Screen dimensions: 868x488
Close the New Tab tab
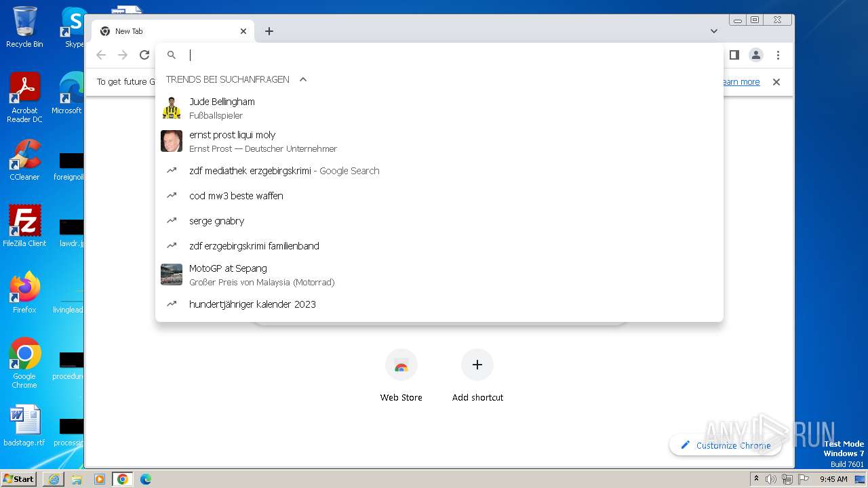(x=243, y=31)
